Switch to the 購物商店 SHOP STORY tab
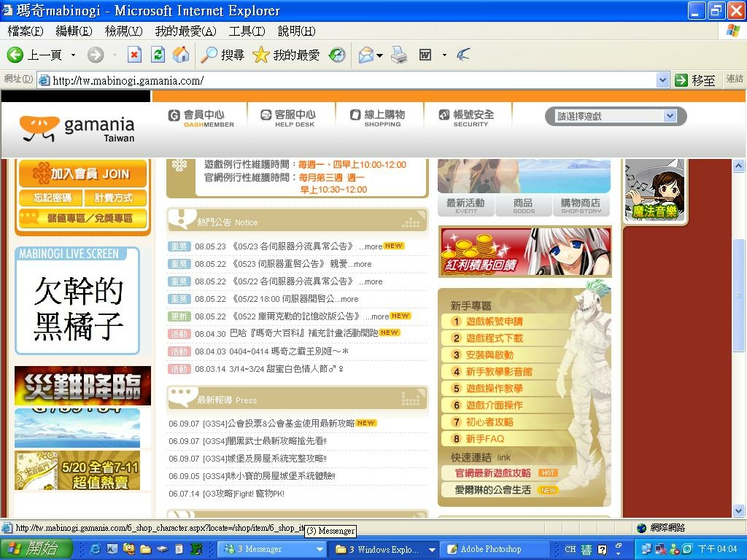 coord(581,206)
